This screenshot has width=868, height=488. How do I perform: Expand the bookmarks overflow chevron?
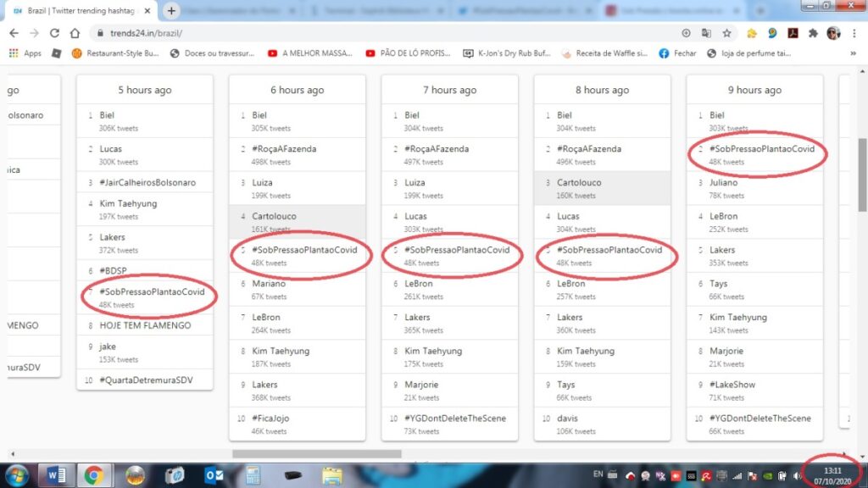(853, 53)
